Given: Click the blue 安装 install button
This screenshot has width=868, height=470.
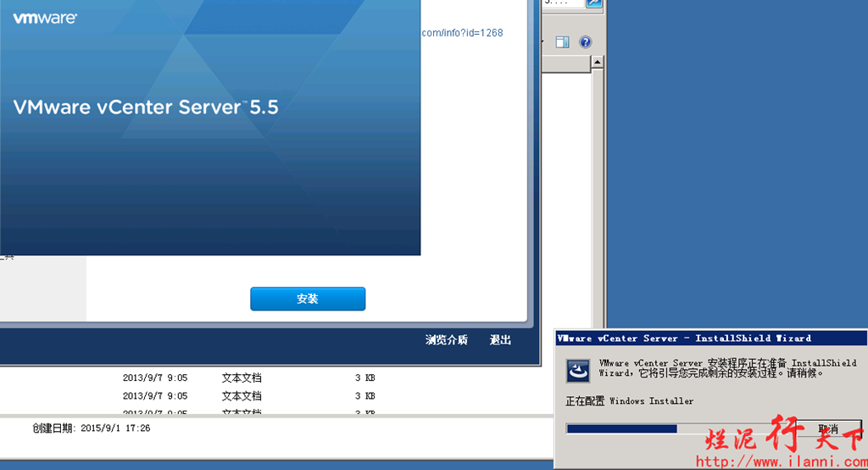Looking at the screenshot, I should [308, 299].
